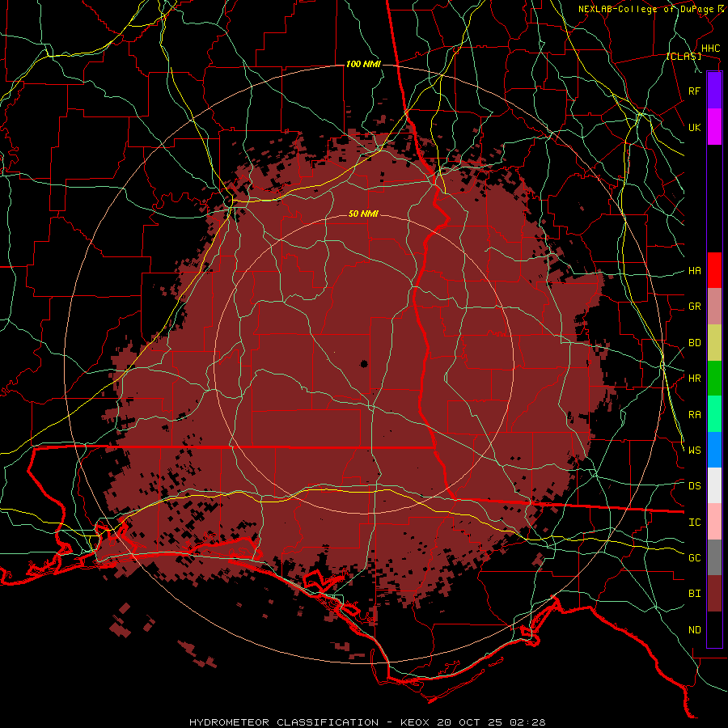Click the blue WS legend swatch

714,450
